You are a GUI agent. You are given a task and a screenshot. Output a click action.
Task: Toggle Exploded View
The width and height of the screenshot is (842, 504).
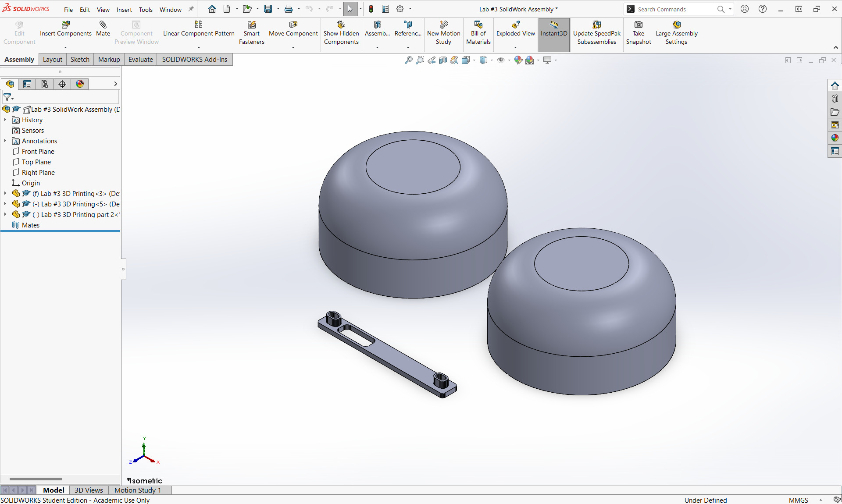coord(515,28)
